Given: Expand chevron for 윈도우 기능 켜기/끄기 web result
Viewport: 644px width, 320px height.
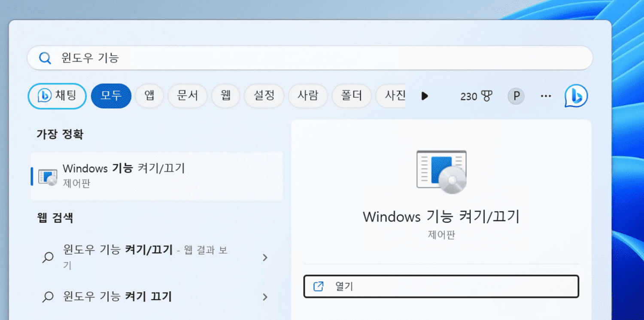Looking at the screenshot, I should click(x=265, y=257).
